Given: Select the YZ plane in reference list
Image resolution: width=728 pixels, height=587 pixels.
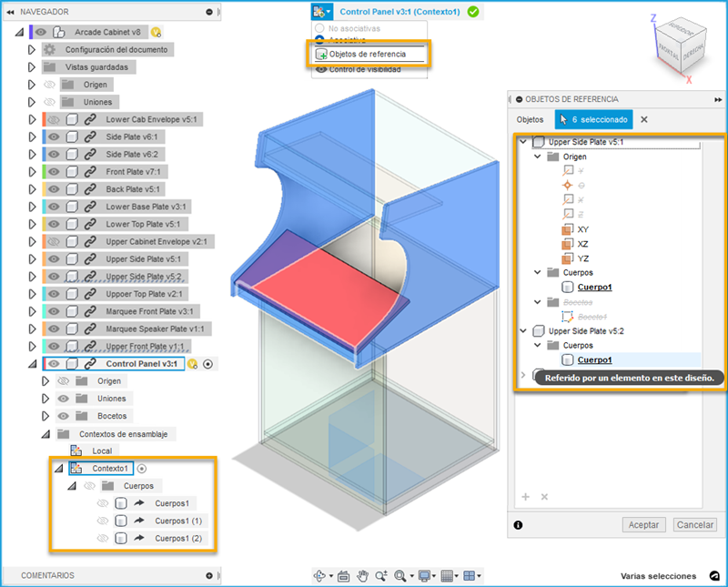Looking at the screenshot, I should (583, 258).
